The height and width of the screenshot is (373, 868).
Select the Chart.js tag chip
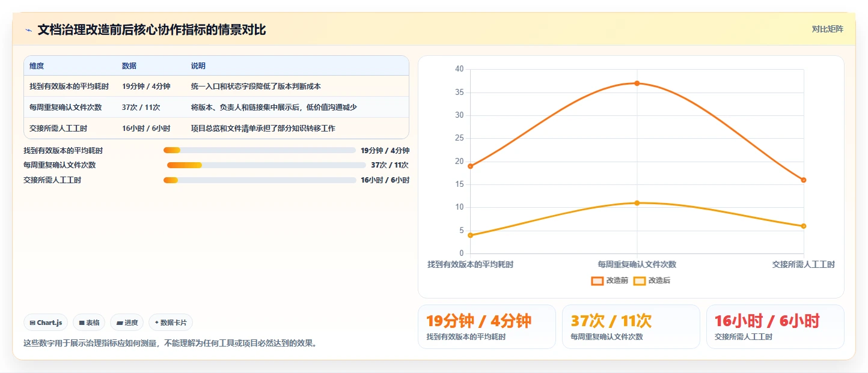pyautogui.click(x=46, y=323)
